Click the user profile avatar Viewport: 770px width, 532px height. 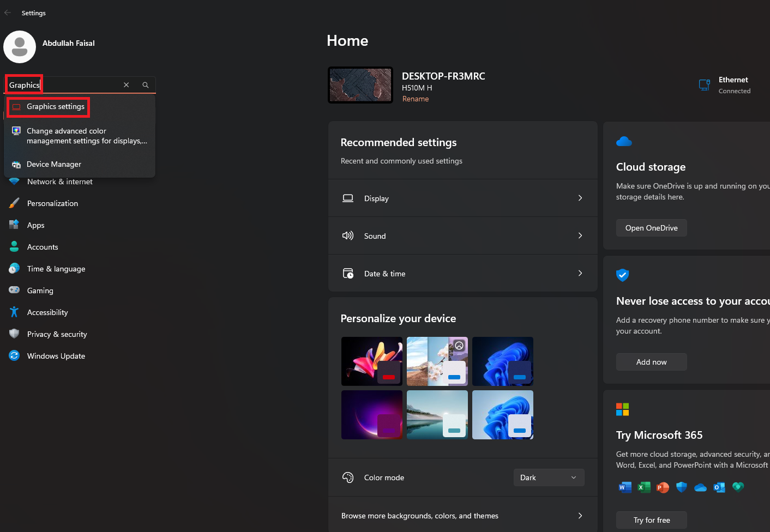coord(20,47)
